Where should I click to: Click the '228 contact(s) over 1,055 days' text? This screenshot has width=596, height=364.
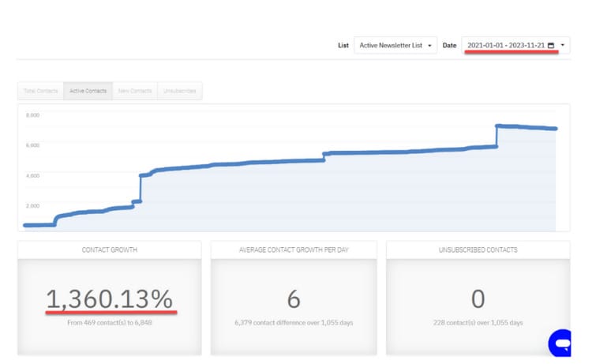(x=478, y=322)
